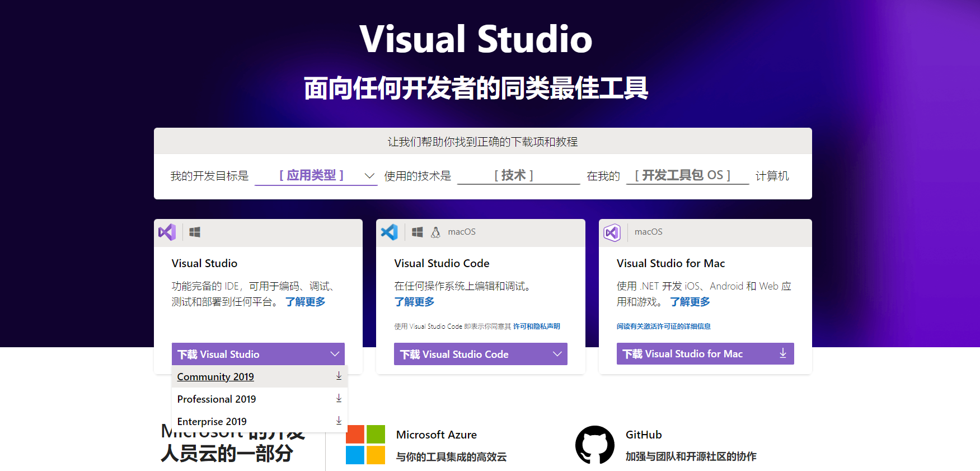
Task: Click download arrow on Visual Studio for Mac button
Action: coord(783,353)
